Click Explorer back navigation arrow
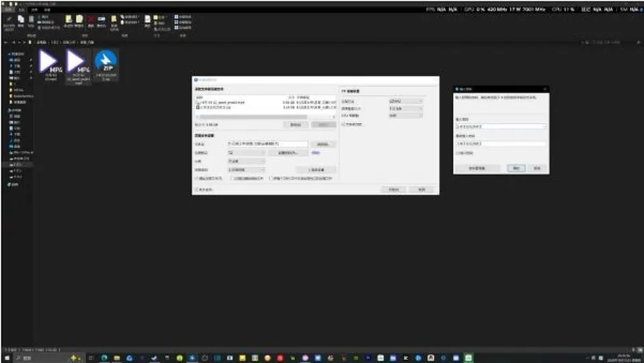 (5, 42)
